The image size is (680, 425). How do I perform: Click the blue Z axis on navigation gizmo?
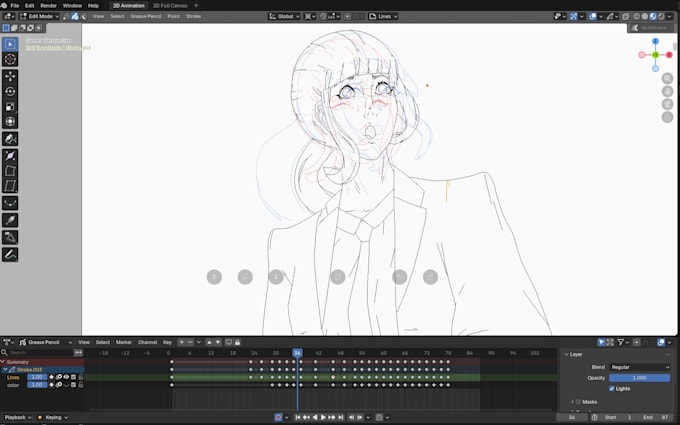coord(655,41)
